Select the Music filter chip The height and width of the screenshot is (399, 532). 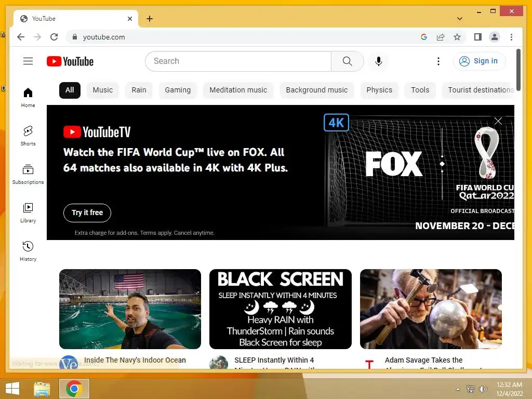pyautogui.click(x=102, y=90)
